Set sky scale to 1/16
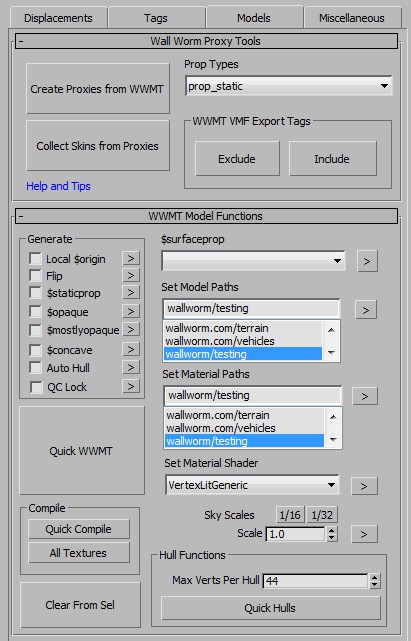Viewport: 411px width, 641px height. (290, 515)
